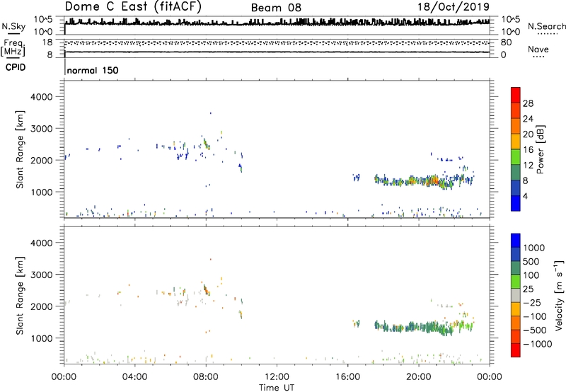Click the '4000' tick in the power panel
This screenshot has height=392, width=566.
(41, 97)
